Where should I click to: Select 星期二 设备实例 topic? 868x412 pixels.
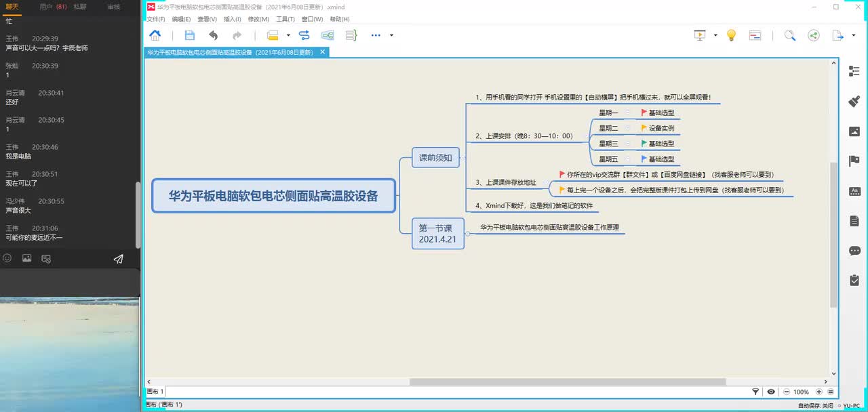point(656,128)
